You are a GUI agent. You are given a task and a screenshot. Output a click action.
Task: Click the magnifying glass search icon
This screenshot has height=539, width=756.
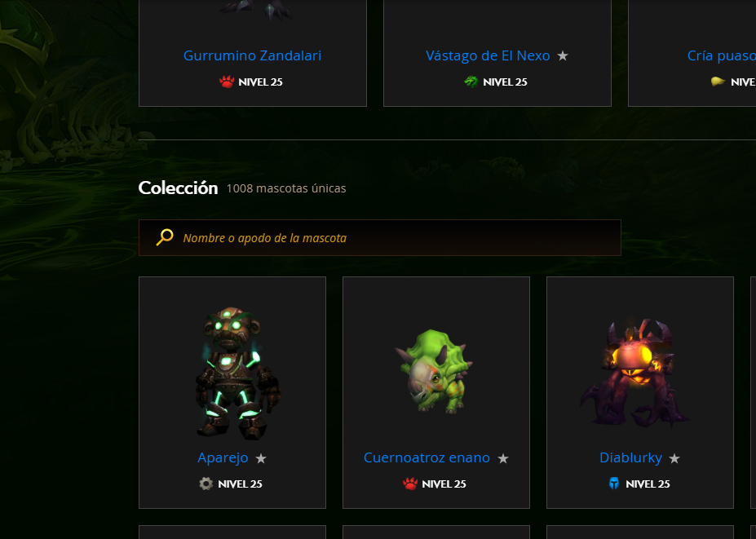(x=165, y=237)
